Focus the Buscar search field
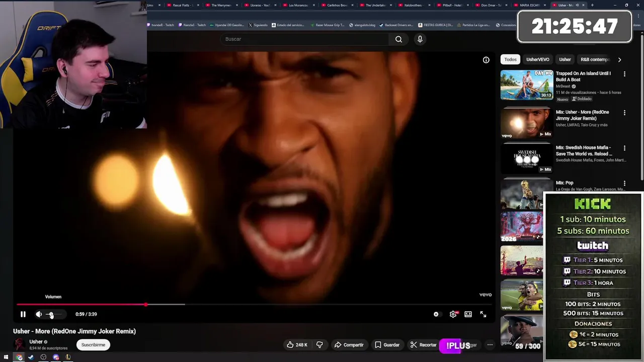This screenshot has width=644, height=362. (x=304, y=39)
